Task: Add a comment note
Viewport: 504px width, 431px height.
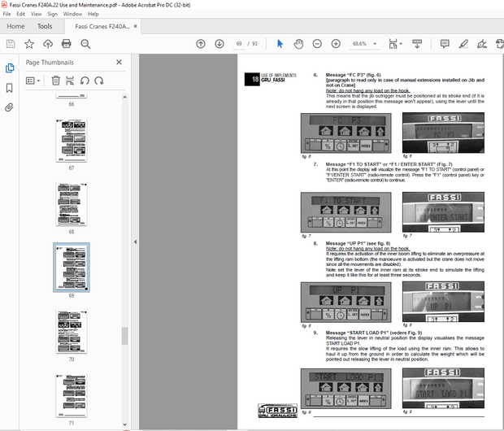Action: (445, 44)
